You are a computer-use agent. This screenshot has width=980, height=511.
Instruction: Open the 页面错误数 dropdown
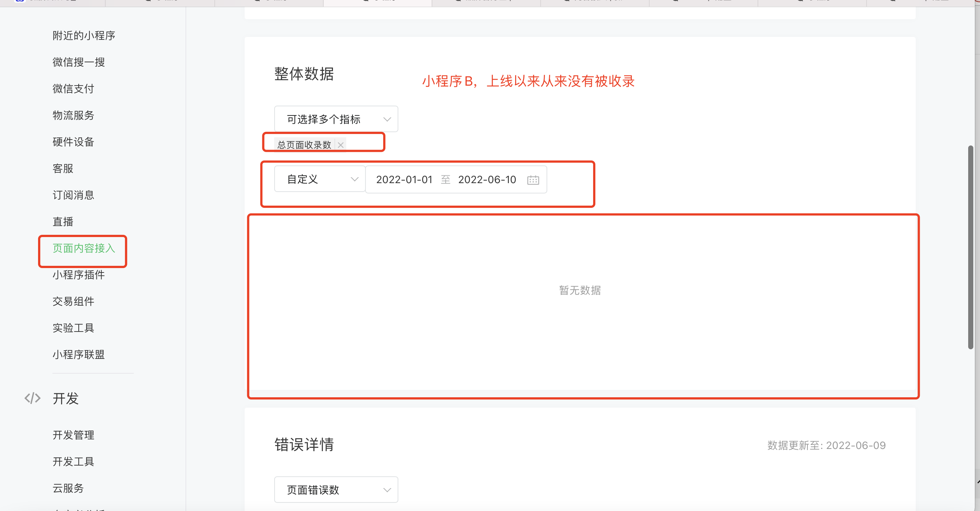pos(336,489)
